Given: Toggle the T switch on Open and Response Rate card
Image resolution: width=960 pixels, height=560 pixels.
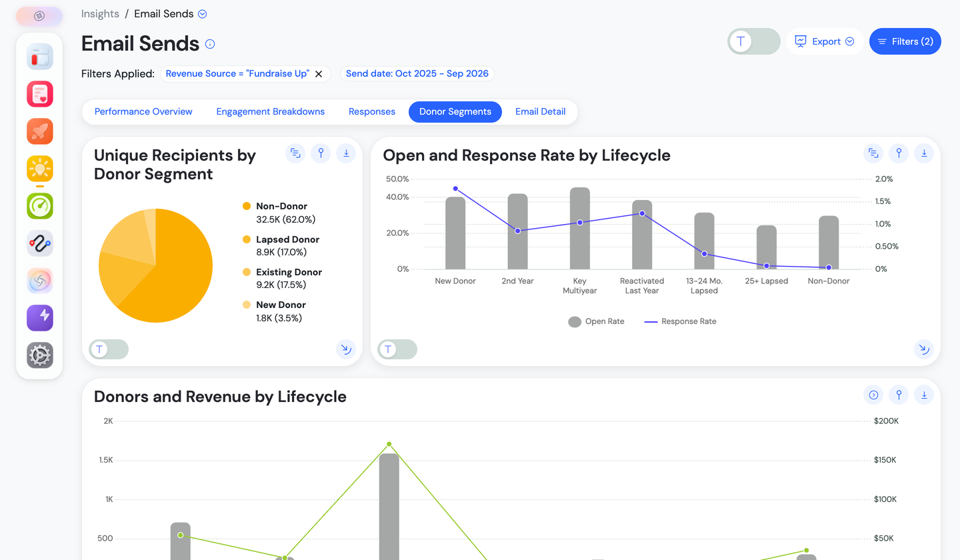Looking at the screenshot, I should coord(397,349).
